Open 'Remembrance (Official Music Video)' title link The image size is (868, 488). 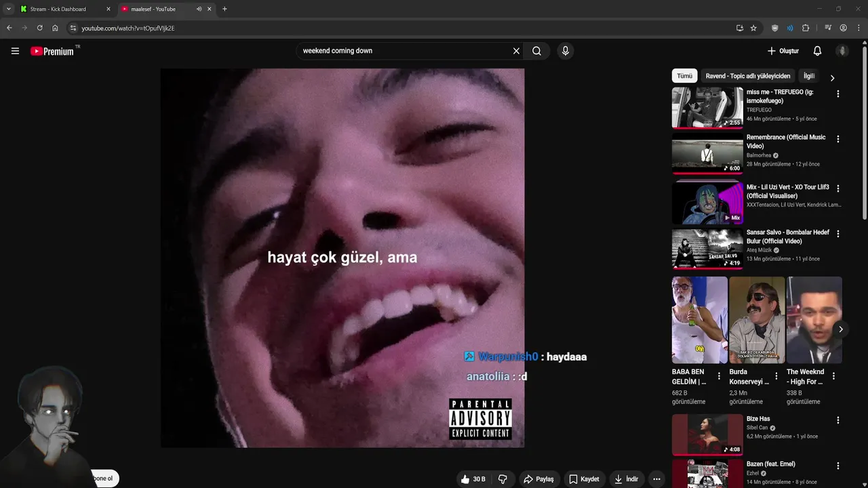click(786, 142)
